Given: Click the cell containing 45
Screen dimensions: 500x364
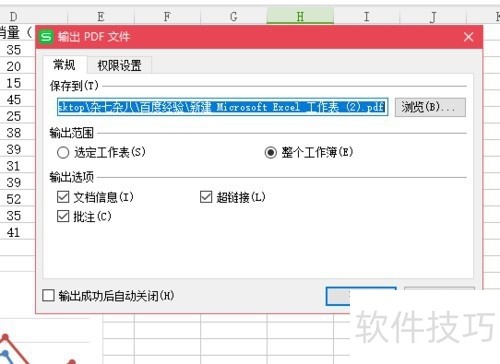Looking at the screenshot, I should pyautogui.click(x=17, y=99).
